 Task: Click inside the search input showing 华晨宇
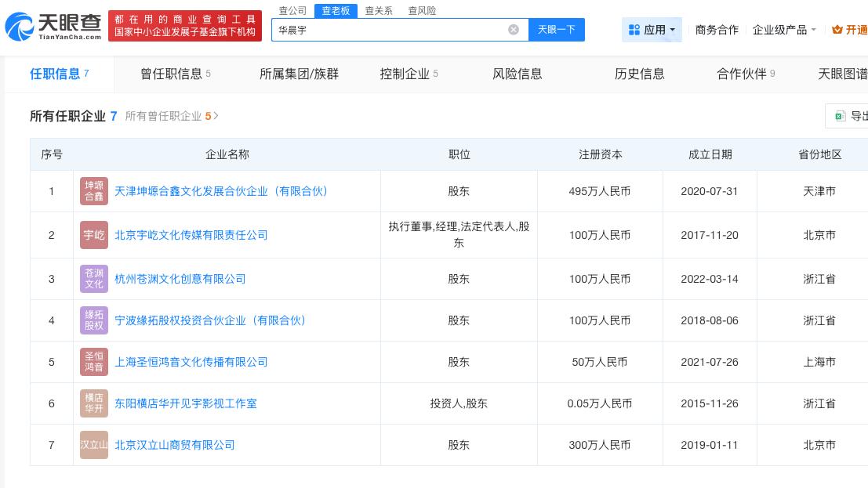coord(392,29)
